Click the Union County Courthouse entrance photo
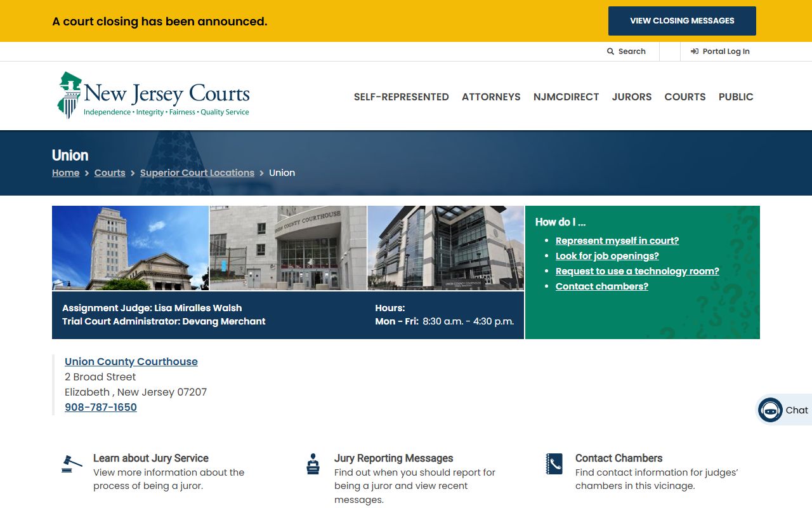Screen dimensions: 812x508 tap(288, 248)
